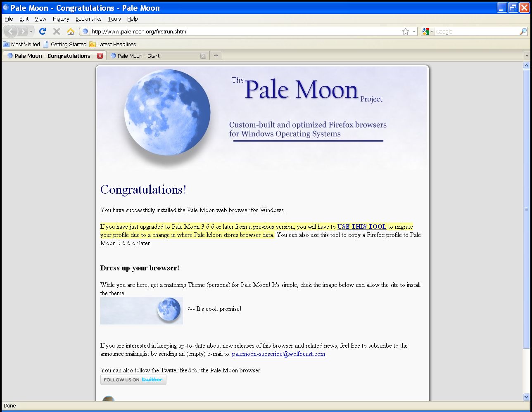Viewport: 532px width, 412px height.
Task: Open the Getting Started bookmark
Action: click(x=65, y=44)
